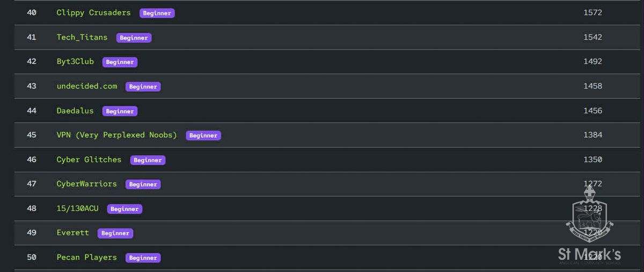The width and height of the screenshot is (644, 272).
Task: Click Beginner badge beside Daedalus
Action: (x=120, y=111)
